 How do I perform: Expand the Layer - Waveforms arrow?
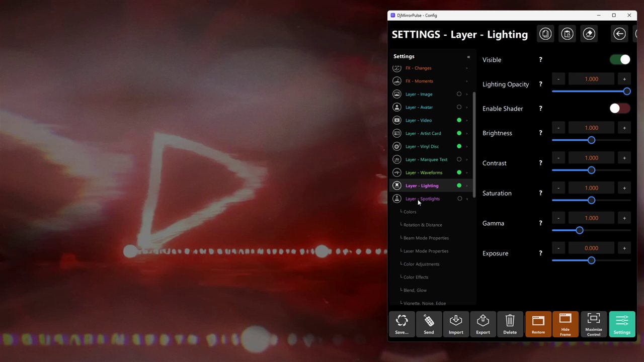pyautogui.click(x=467, y=172)
